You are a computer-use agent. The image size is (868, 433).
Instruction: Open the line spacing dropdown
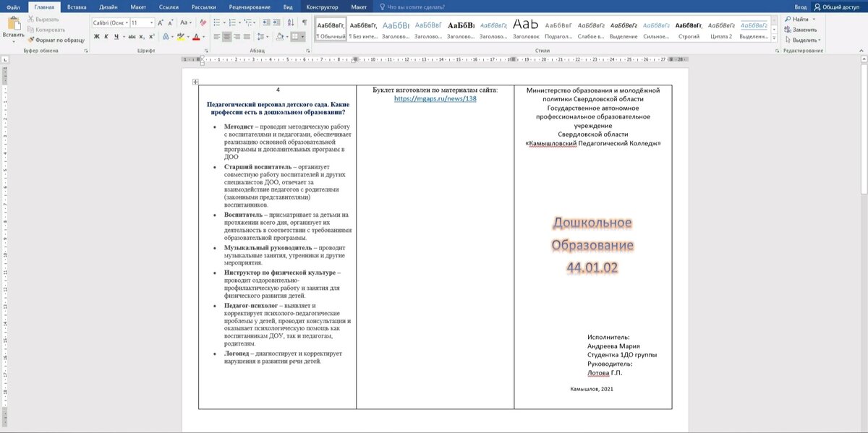tap(268, 37)
